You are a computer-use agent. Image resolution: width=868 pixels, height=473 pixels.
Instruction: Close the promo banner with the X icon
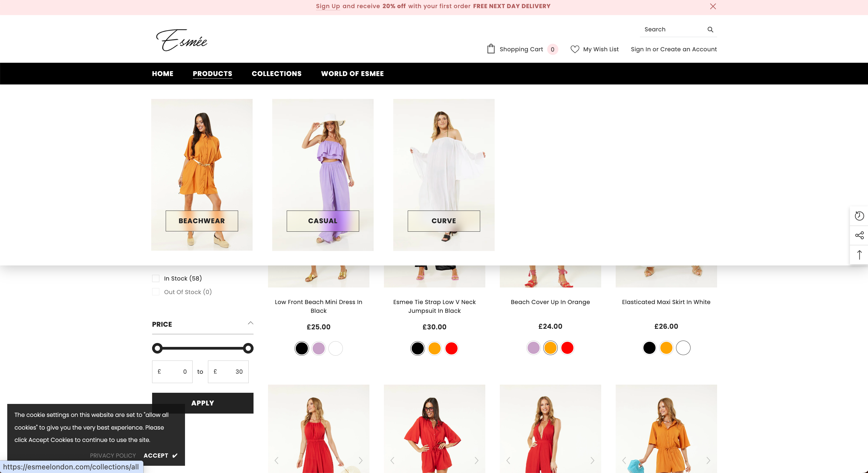[713, 6]
